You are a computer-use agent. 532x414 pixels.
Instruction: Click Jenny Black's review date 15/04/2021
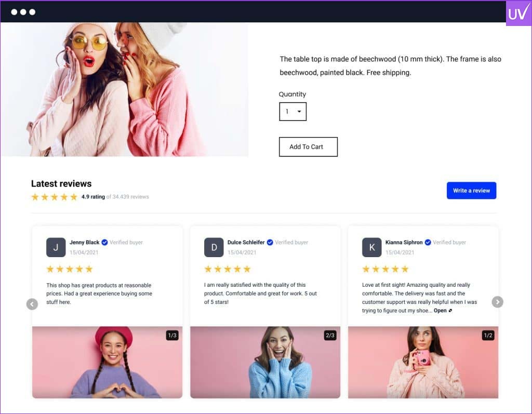(84, 252)
